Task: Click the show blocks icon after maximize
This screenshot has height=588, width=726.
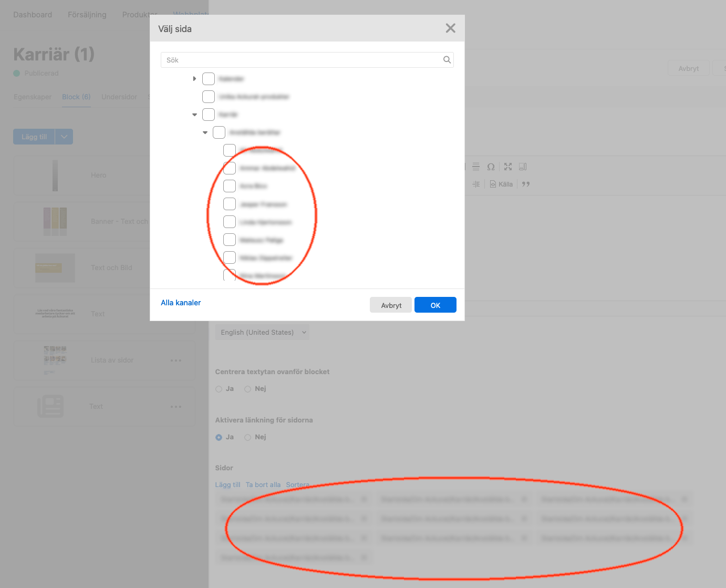Action: coord(523,167)
